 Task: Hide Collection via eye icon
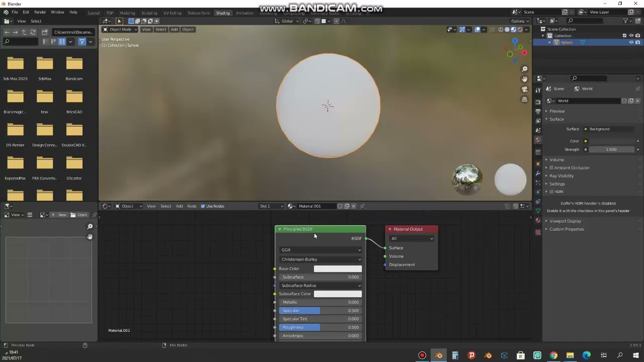coord(631,36)
